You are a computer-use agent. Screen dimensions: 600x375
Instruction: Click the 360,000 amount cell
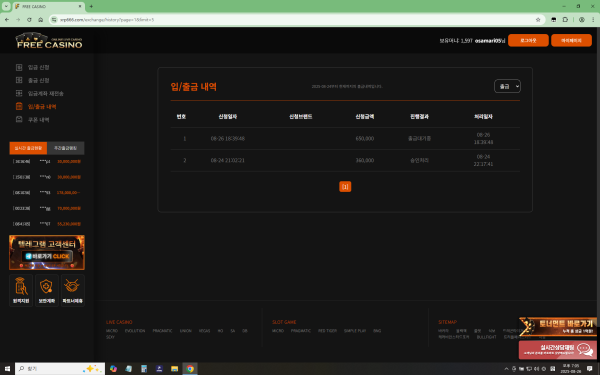[365, 160]
